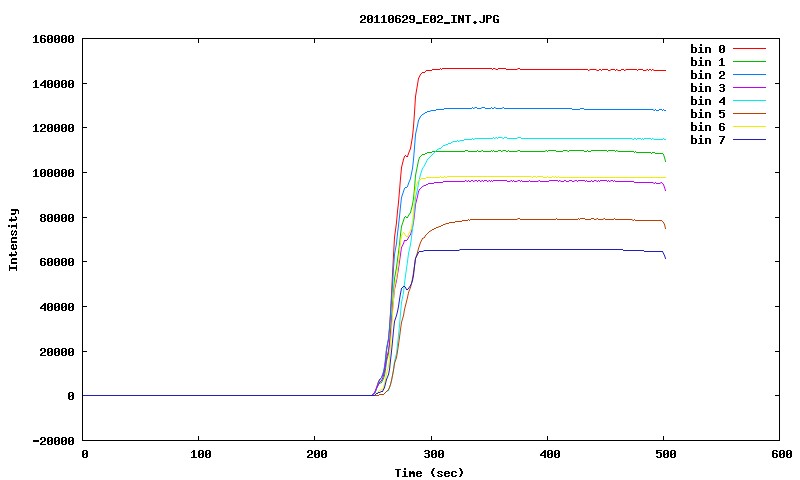
Task: Click the 40000 y-axis tick label
Action: coord(57,307)
